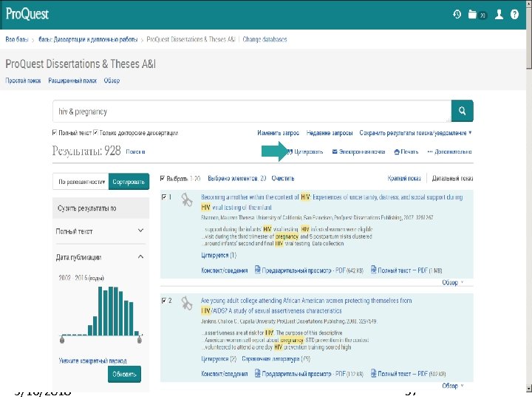Click Сузить результаты по heading
The width and height of the screenshot is (532, 399).
pyautogui.click(x=87, y=208)
